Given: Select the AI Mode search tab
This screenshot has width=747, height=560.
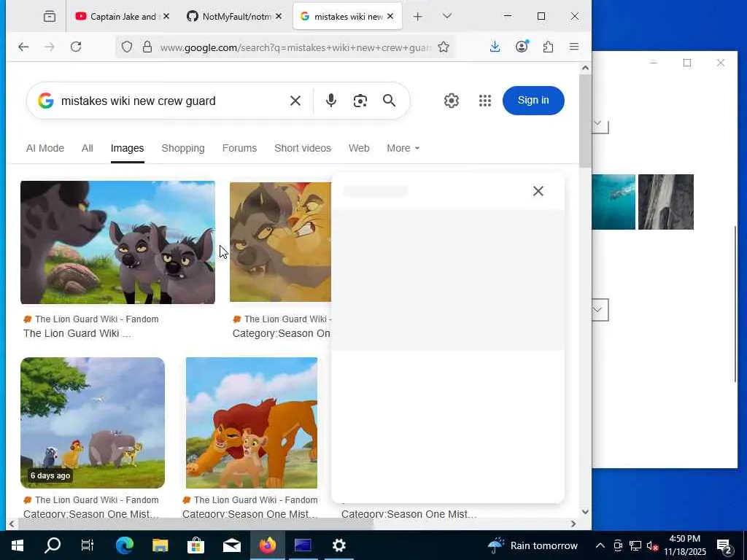Looking at the screenshot, I should click(x=44, y=148).
